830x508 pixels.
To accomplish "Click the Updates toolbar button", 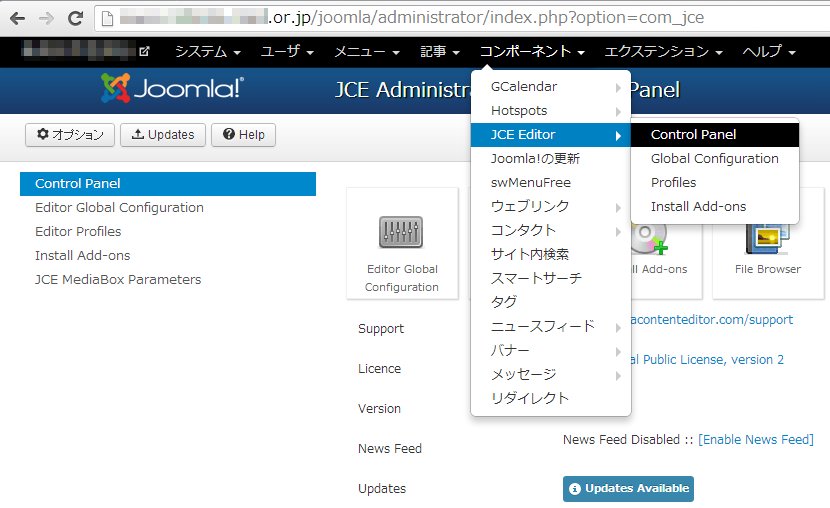I will pyautogui.click(x=163, y=135).
